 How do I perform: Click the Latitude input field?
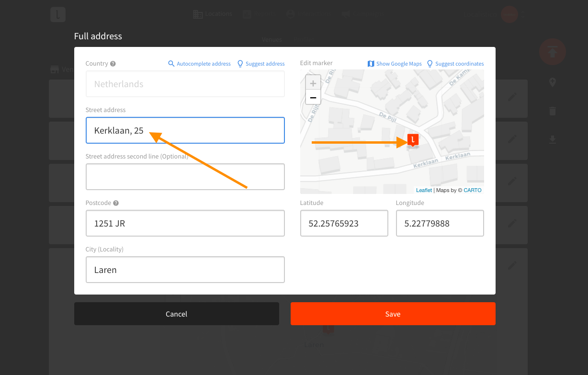[x=344, y=223]
